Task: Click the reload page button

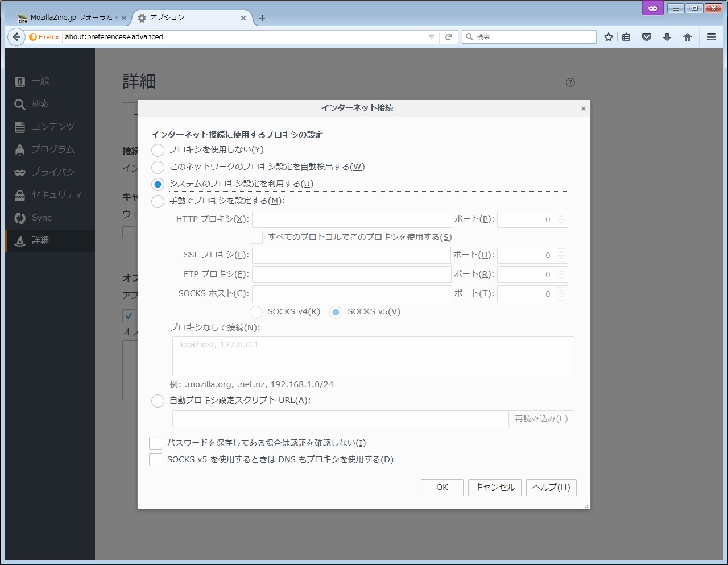Action: [x=448, y=37]
